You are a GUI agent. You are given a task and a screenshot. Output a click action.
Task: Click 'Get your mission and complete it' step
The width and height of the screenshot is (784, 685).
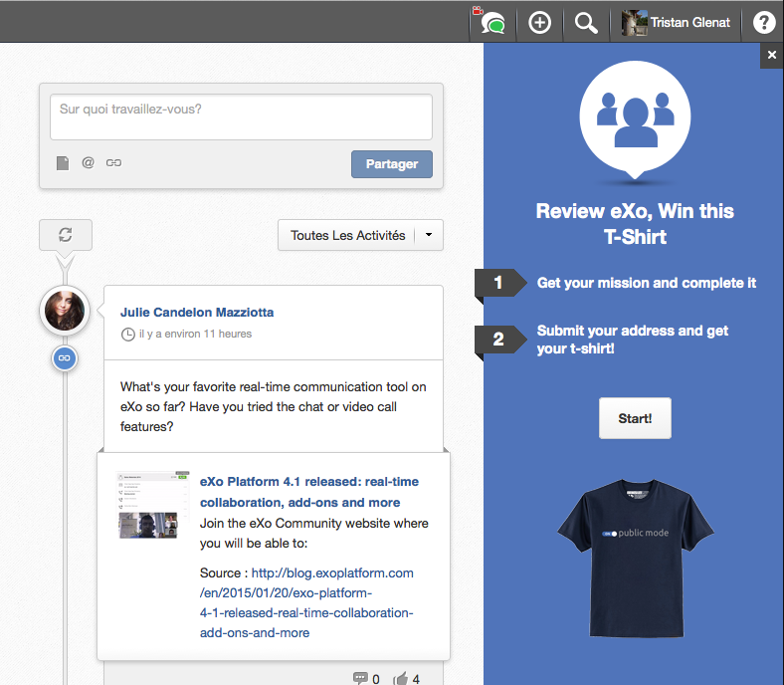point(646,283)
